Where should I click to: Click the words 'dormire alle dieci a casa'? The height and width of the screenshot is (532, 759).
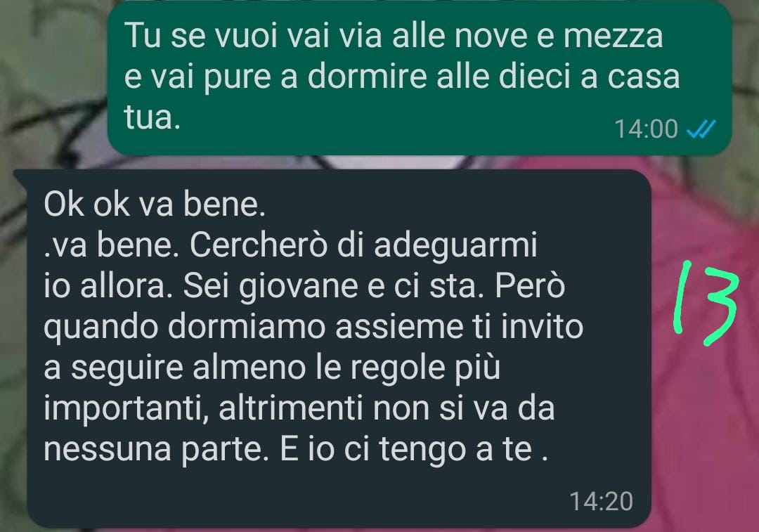pos(494,77)
